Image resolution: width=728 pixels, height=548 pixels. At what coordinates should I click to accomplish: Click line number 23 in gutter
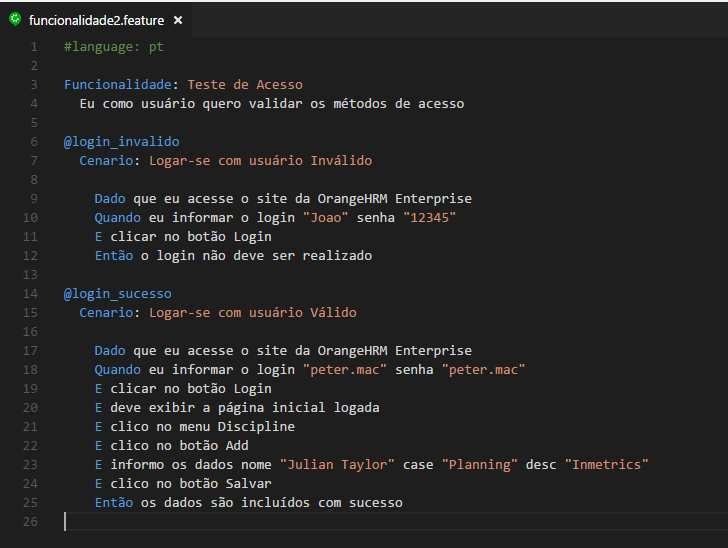[x=30, y=465]
